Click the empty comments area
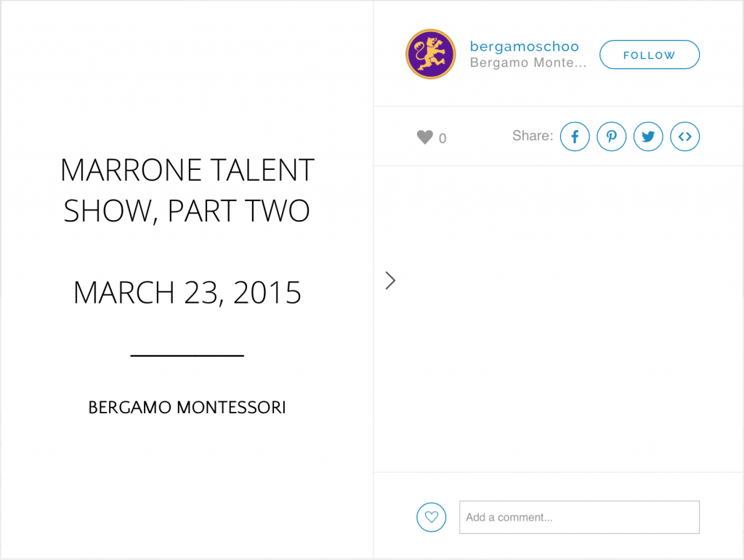 click(558, 320)
